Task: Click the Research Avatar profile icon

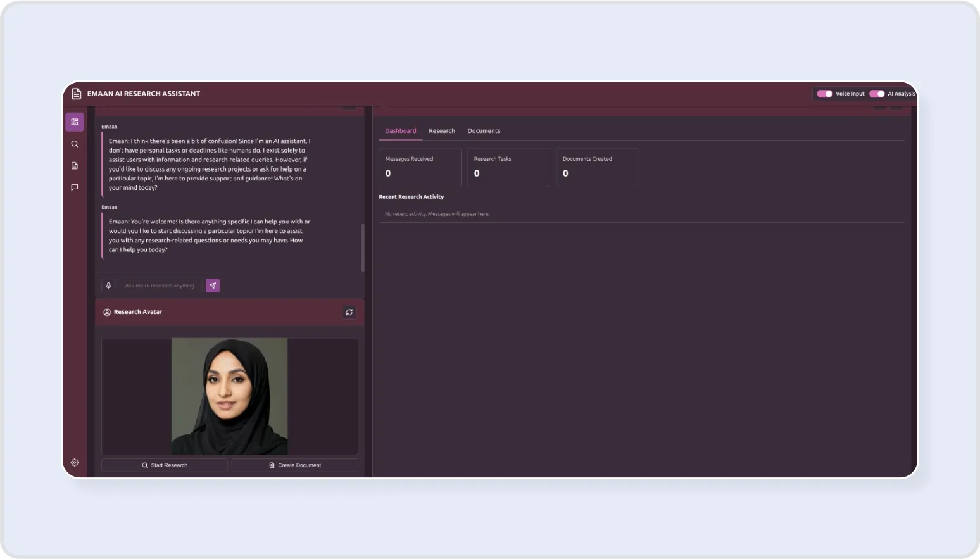Action: tap(107, 312)
